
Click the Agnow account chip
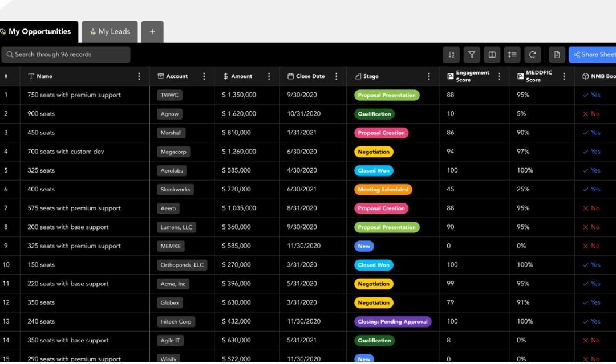pos(169,114)
